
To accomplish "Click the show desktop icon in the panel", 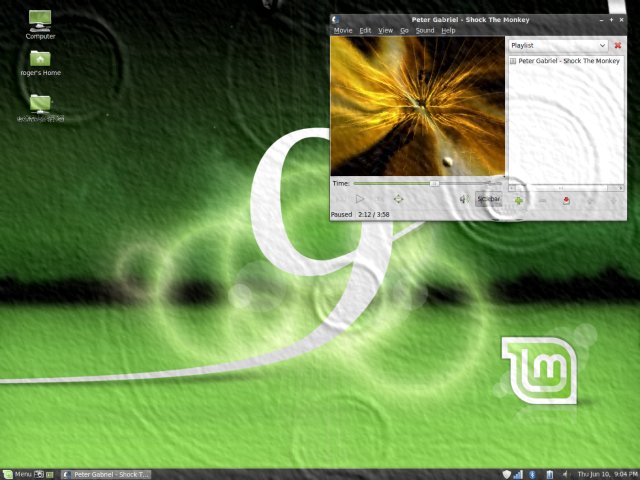I will pos(39,474).
